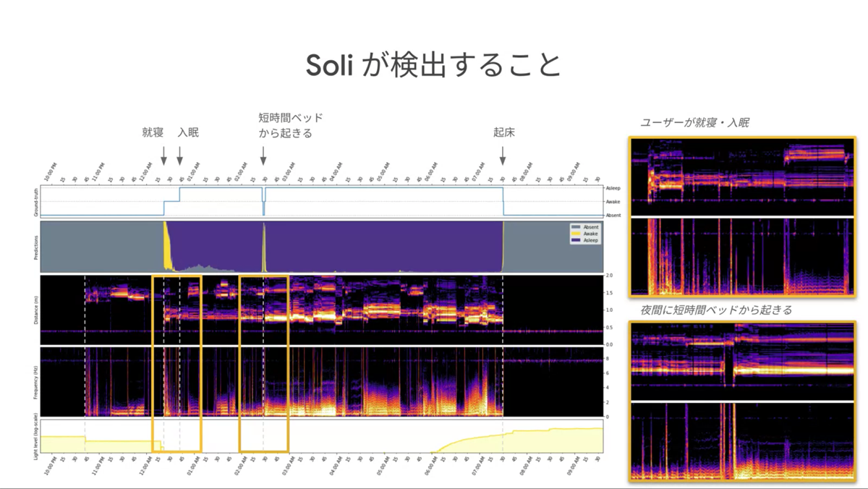Click the purple 'Asleep' legend swatch
The height and width of the screenshot is (489, 868).
coord(576,240)
